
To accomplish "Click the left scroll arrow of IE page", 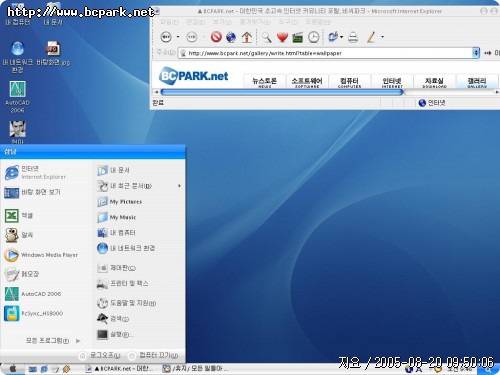I will (156, 92).
